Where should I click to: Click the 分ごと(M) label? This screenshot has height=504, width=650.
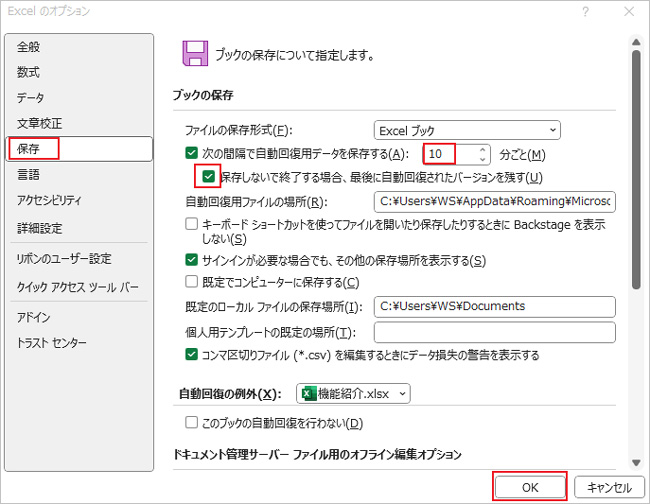522,155
